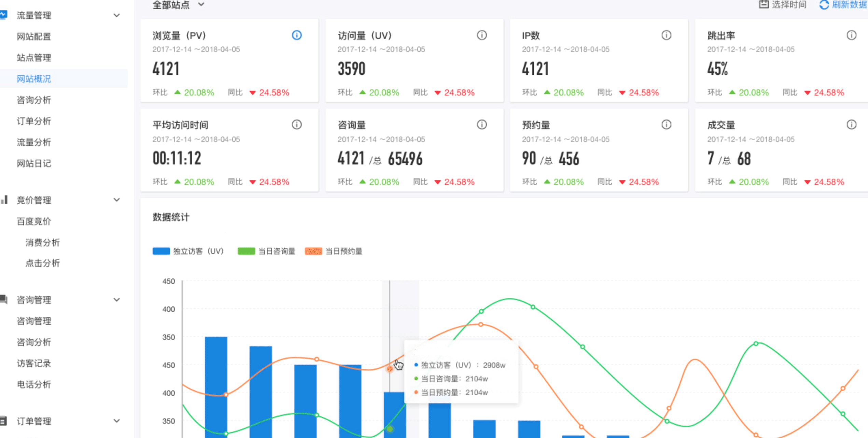Select 访客记录 in sidebar menu

click(34, 363)
